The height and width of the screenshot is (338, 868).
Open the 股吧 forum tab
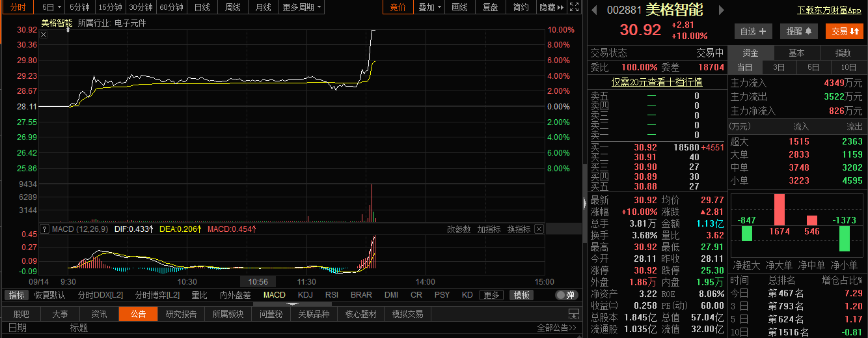[21, 314]
